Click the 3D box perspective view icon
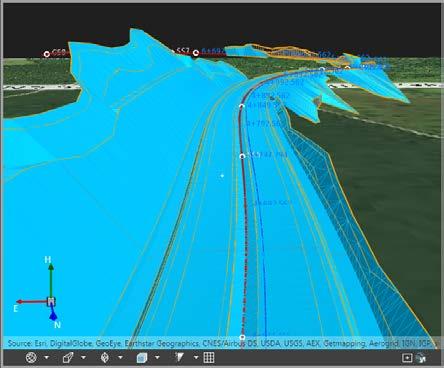The height and width of the screenshot is (368, 444). tap(68, 358)
